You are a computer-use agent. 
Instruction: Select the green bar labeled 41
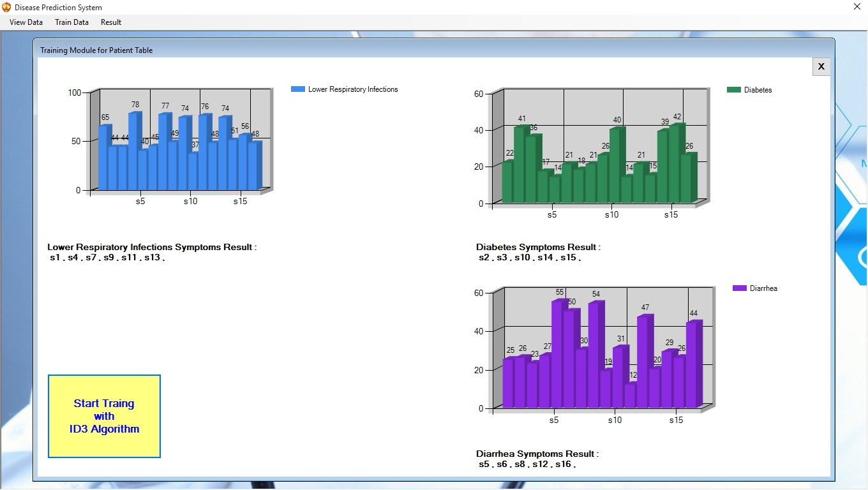point(518,165)
